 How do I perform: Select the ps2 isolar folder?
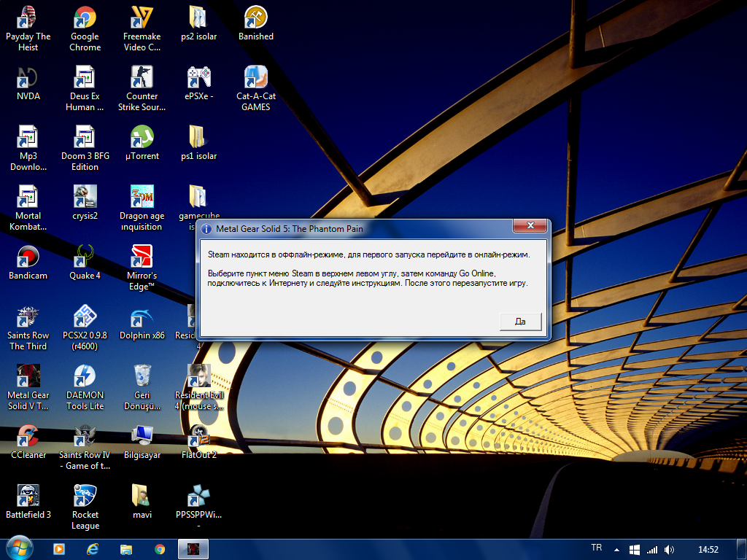(198, 23)
